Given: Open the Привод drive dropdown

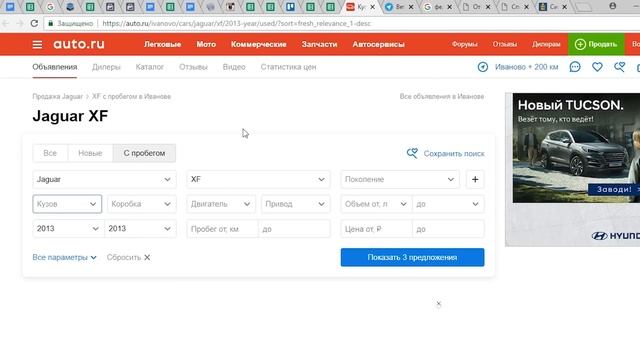Looking at the screenshot, I should coord(296,204).
